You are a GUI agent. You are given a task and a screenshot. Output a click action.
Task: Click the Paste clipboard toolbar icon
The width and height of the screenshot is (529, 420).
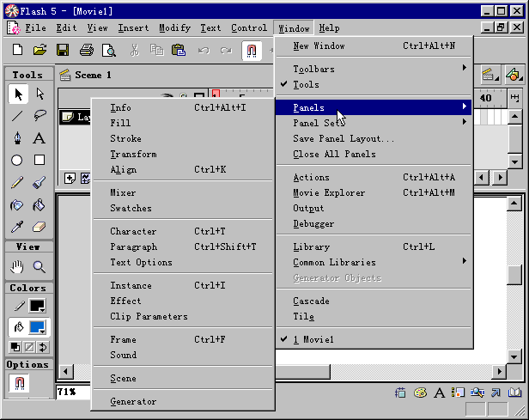(179, 50)
